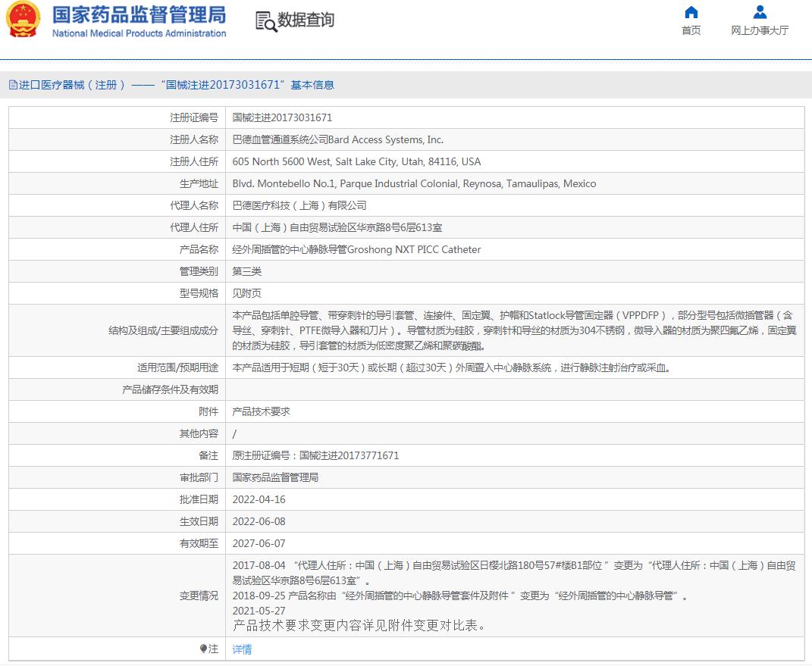Select the structure and composition description text
Viewport: 812px width, 666px height.
[514, 330]
